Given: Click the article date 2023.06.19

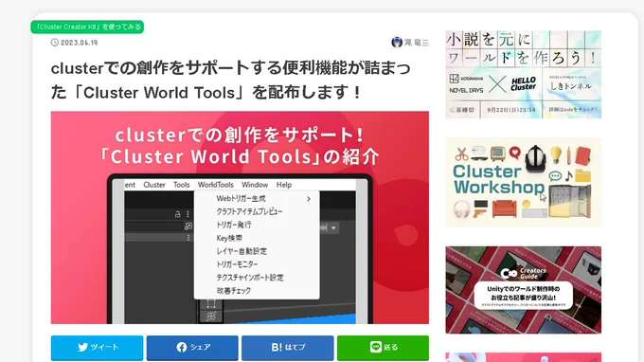Looking at the screenshot, I should click(x=80, y=43).
